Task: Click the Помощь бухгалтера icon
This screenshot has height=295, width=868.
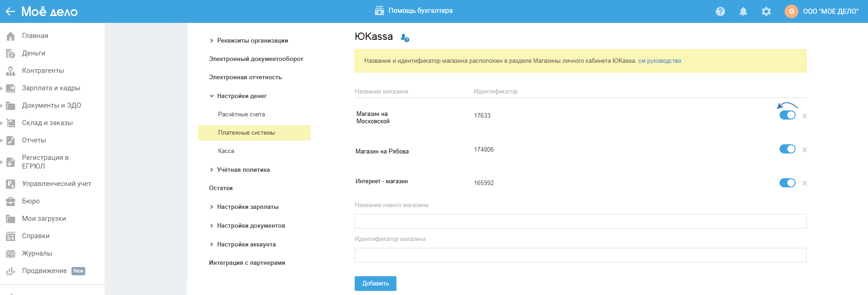Action: point(379,11)
